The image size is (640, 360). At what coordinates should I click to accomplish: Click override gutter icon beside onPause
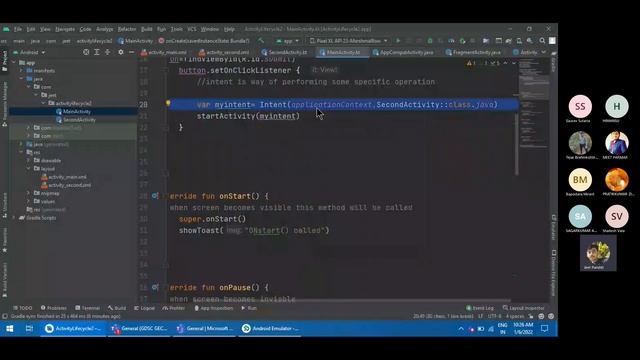[155, 287]
